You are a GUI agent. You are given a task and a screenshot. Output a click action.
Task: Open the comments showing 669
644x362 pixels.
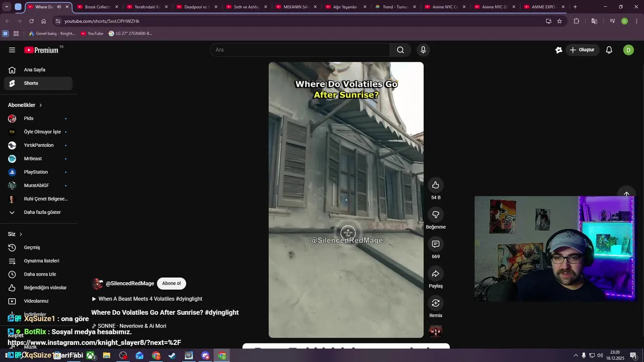[x=436, y=244]
